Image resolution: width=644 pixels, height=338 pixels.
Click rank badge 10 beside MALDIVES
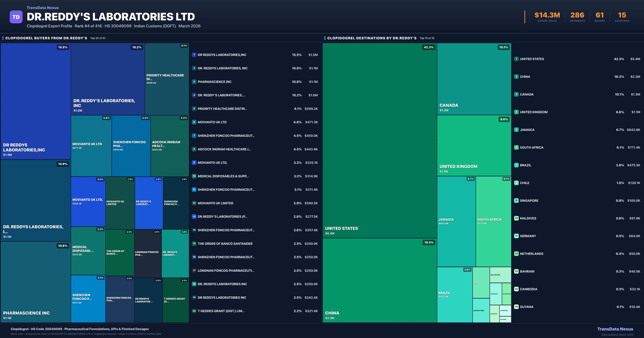coord(516,218)
